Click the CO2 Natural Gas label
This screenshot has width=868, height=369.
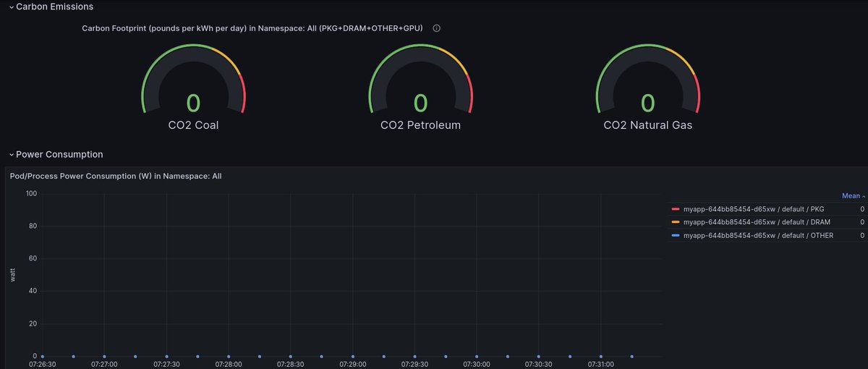tap(648, 125)
